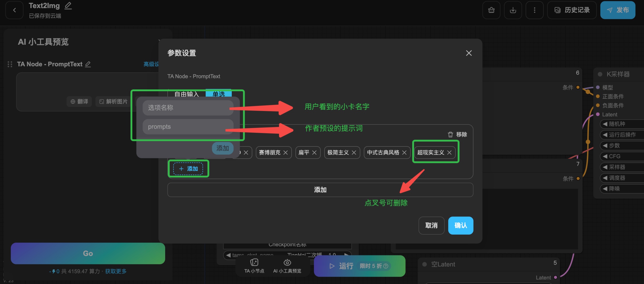Click the download icon in top bar
Image resolution: width=644 pixels, height=284 pixels.
[x=513, y=10]
